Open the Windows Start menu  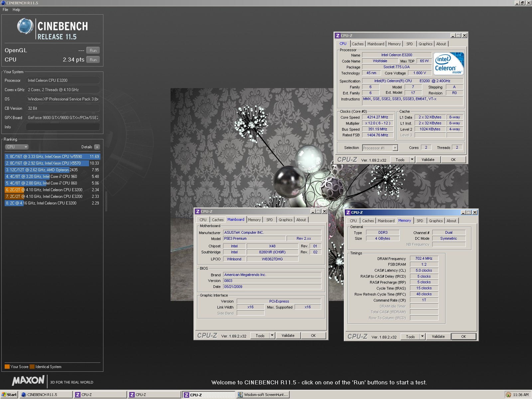9,395
